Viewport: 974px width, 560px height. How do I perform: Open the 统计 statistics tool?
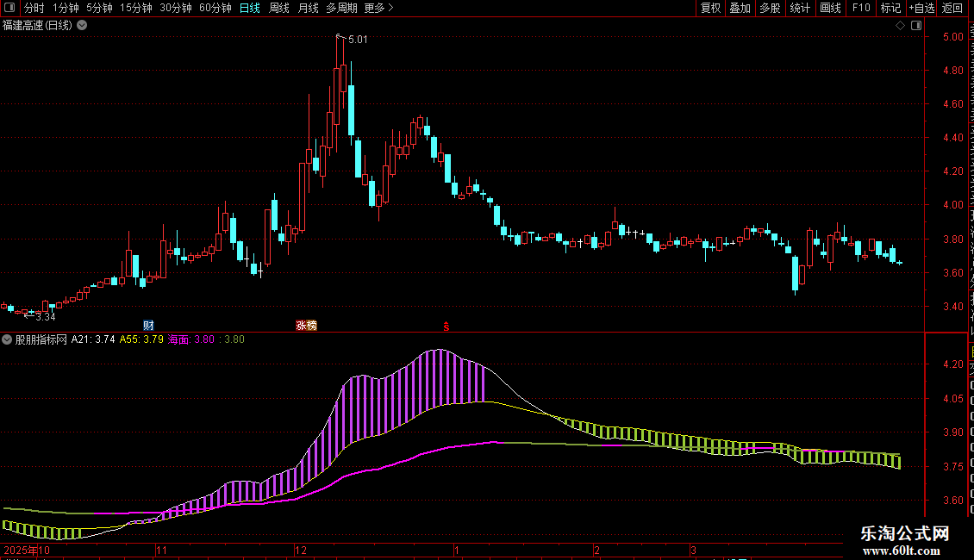tap(799, 8)
